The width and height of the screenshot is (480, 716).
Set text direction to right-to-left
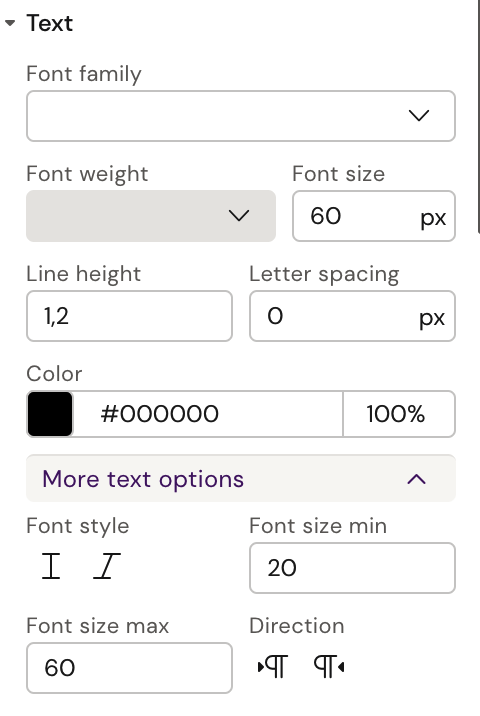329,666
